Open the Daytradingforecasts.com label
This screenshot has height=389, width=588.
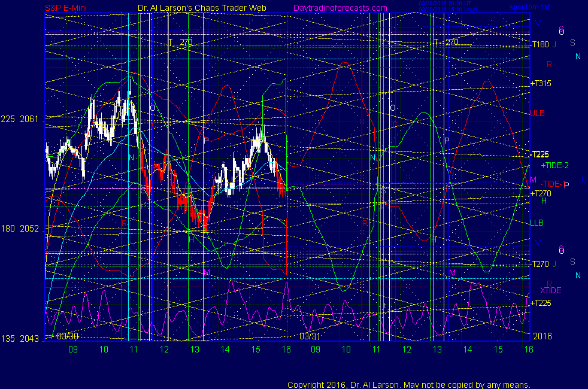coord(340,8)
